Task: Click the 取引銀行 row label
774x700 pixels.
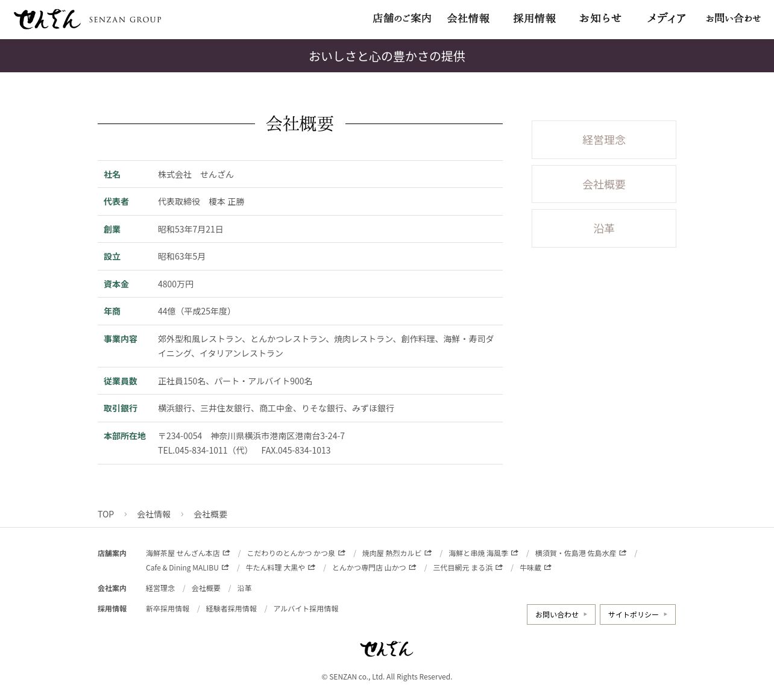Action: [x=121, y=408]
